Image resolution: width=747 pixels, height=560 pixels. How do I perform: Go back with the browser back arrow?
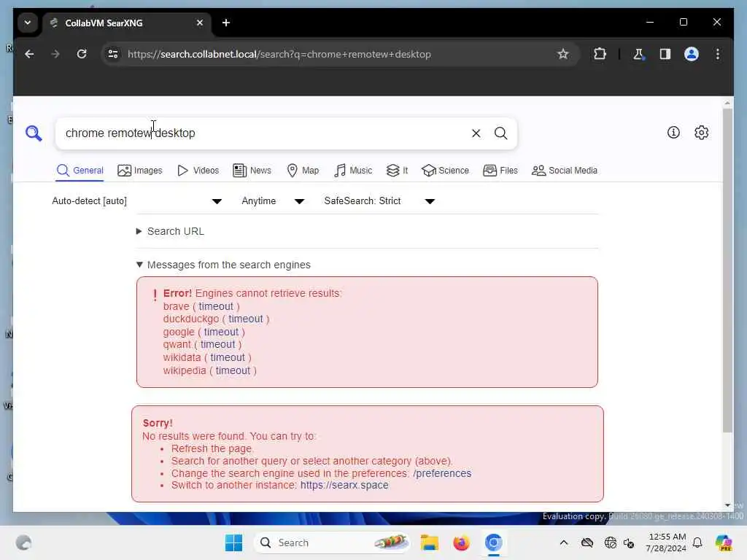[29, 54]
